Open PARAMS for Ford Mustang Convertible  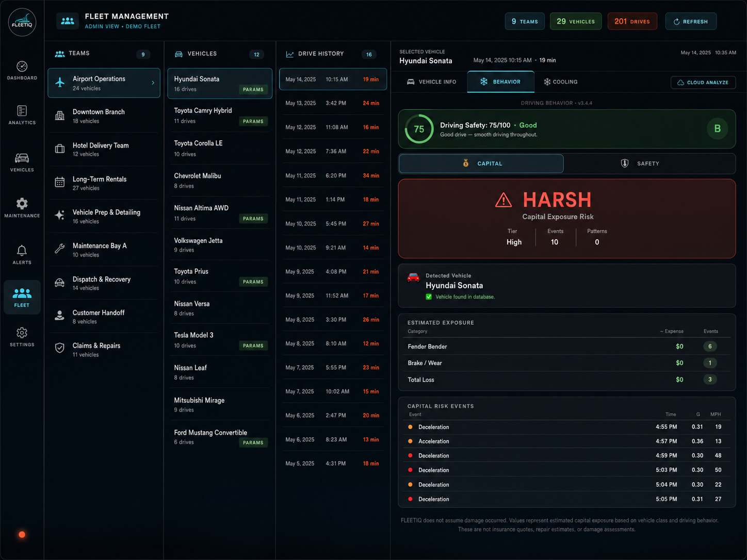tap(253, 443)
